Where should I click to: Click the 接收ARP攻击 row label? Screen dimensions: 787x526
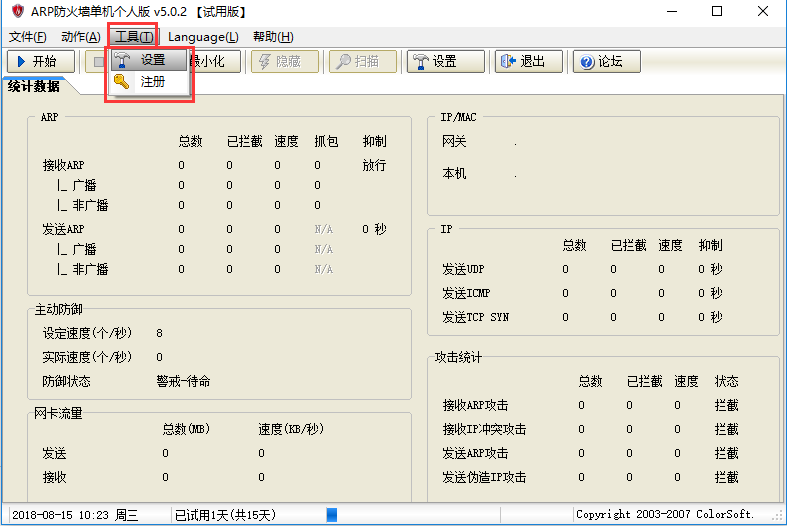pyautogui.click(x=475, y=405)
